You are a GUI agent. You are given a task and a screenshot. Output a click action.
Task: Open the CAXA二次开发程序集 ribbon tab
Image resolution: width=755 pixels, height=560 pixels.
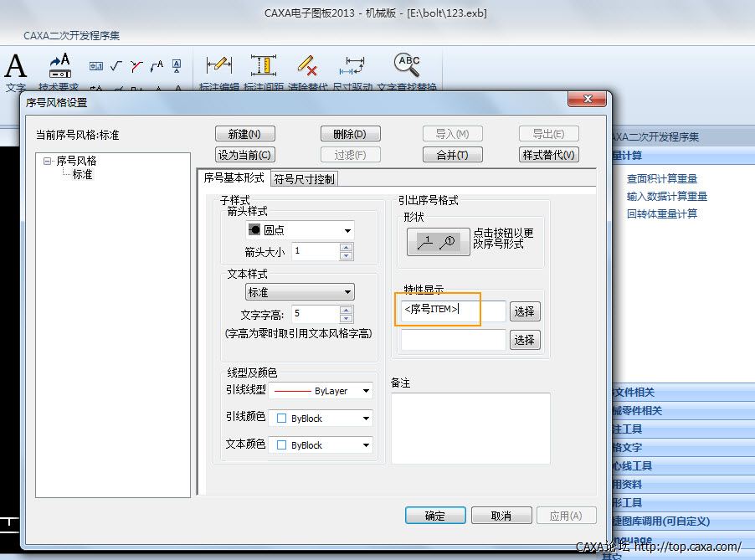[72, 36]
